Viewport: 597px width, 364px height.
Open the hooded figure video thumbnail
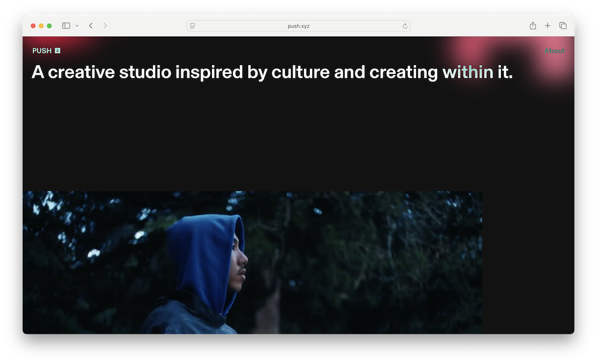(253, 263)
